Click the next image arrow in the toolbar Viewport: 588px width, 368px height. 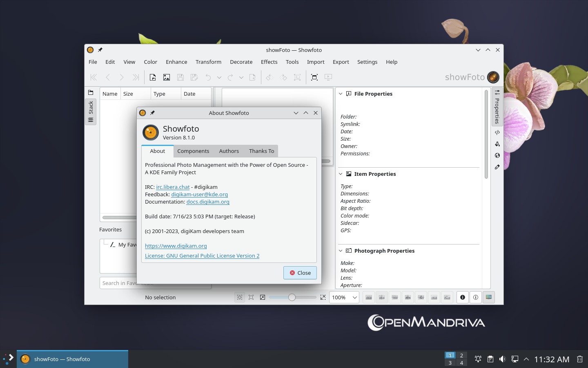pos(122,77)
